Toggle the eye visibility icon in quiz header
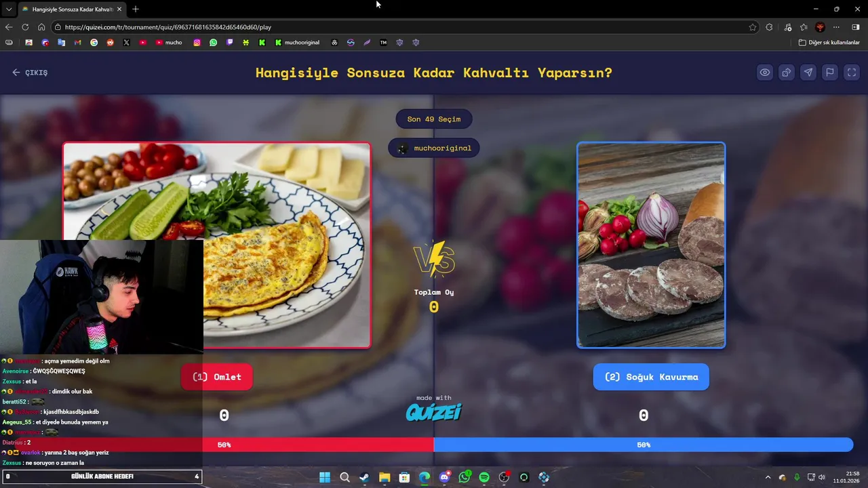 [x=765, y=73]
